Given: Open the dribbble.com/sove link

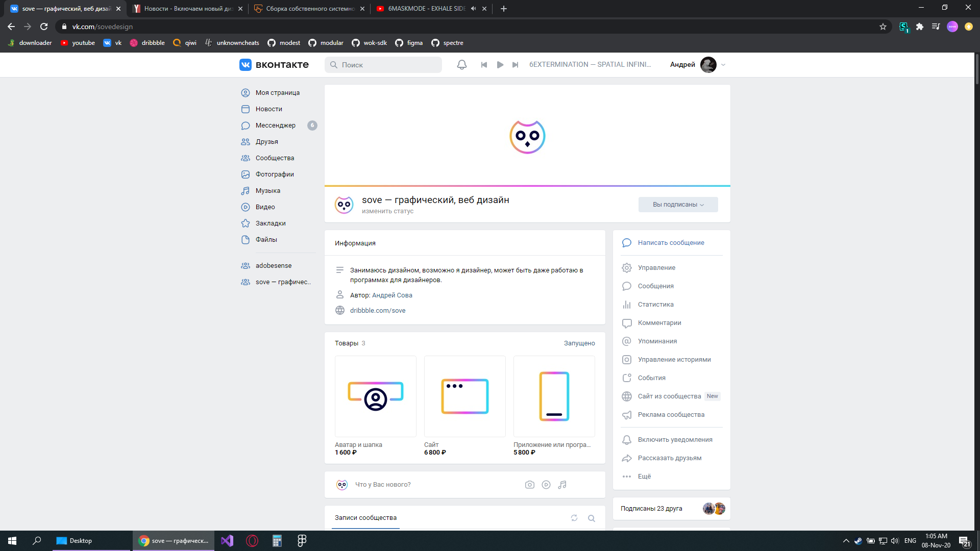Looking at the screenshot, I should coord(378,311).
